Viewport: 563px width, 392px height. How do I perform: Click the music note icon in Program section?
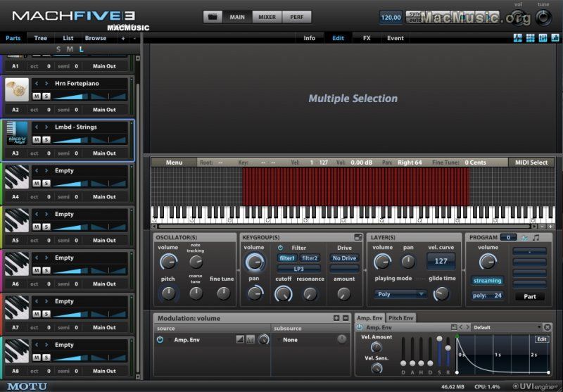click(536, 238)
